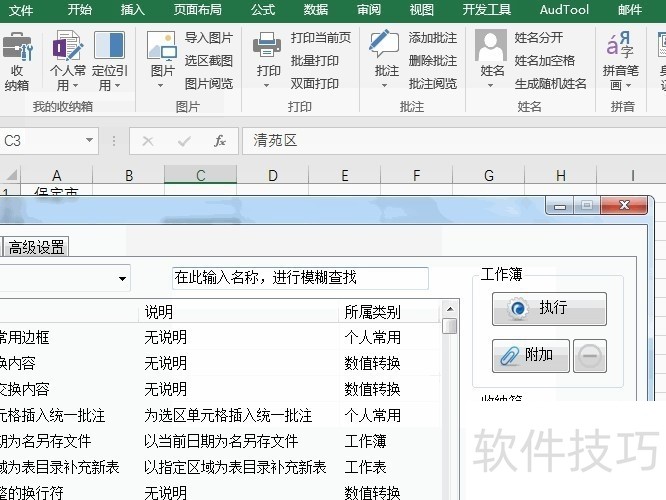Confirm entry with the formula bar checkmark
Screen dimensions: 666x500
tap(184, 141)
